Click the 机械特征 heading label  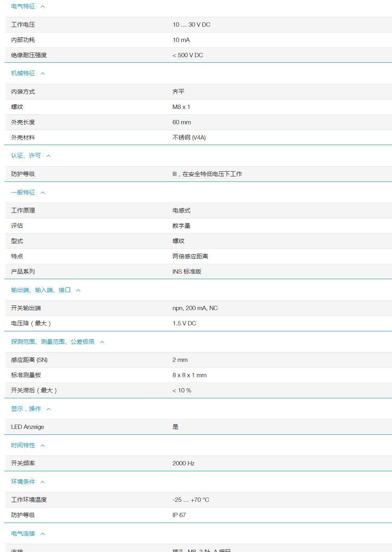pos(22,73)
